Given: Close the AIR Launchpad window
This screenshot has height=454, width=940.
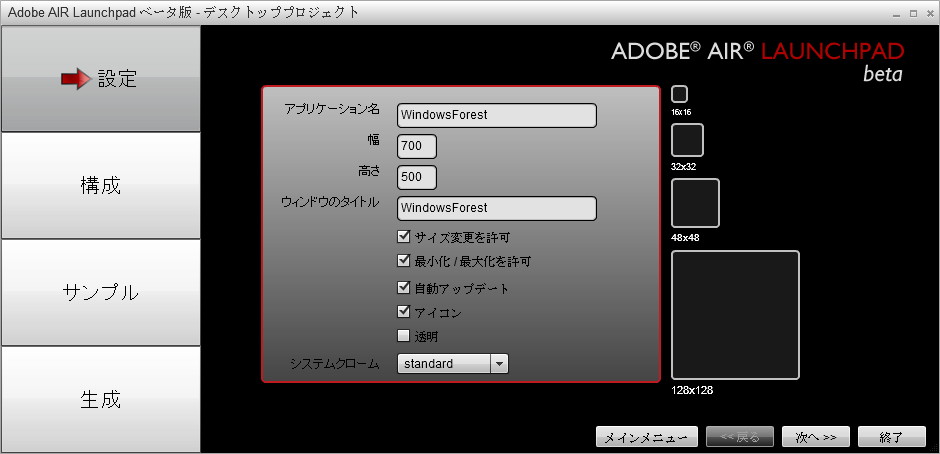Looking at the screenshot, I should (930, 14).
